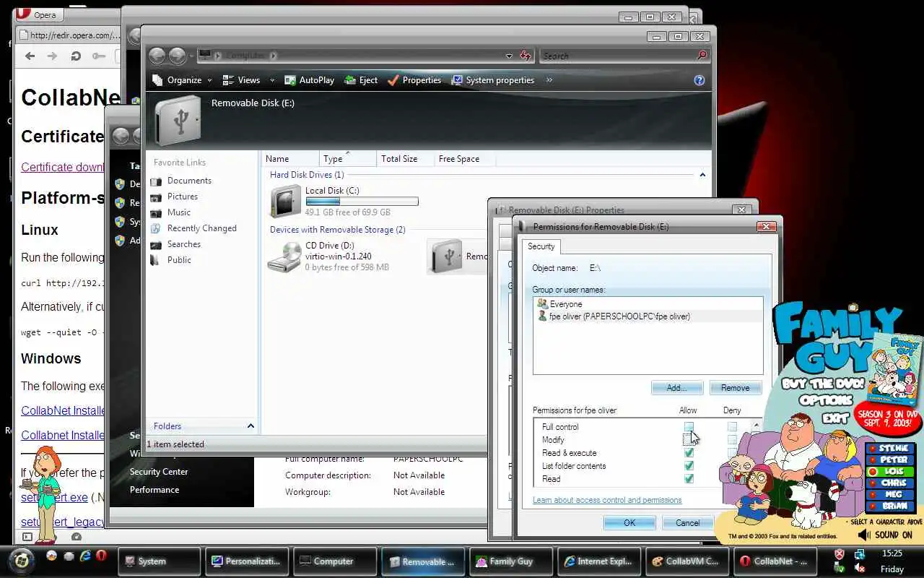This screenshot has width=924, height=578.
Task: Reload page in Opera browser
Action: (75, 56)
